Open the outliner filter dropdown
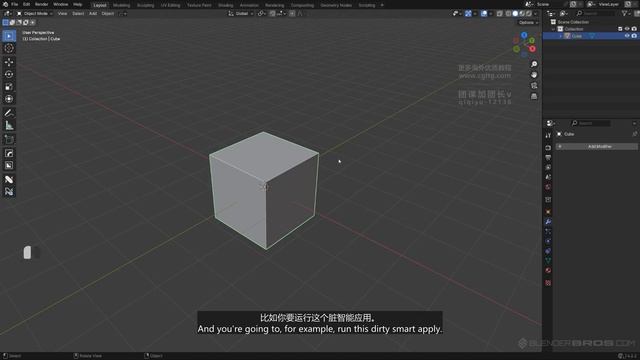640x360 pixels. tap(626, 13)
